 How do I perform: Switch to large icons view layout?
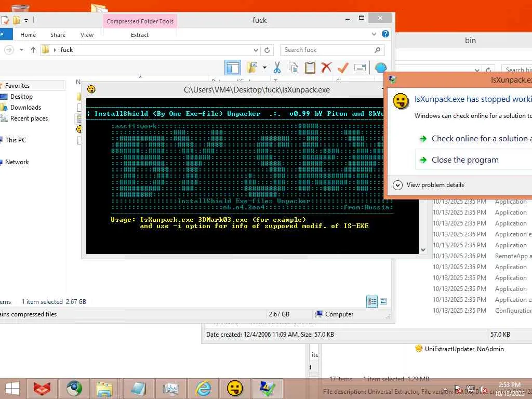click(383, 302)
